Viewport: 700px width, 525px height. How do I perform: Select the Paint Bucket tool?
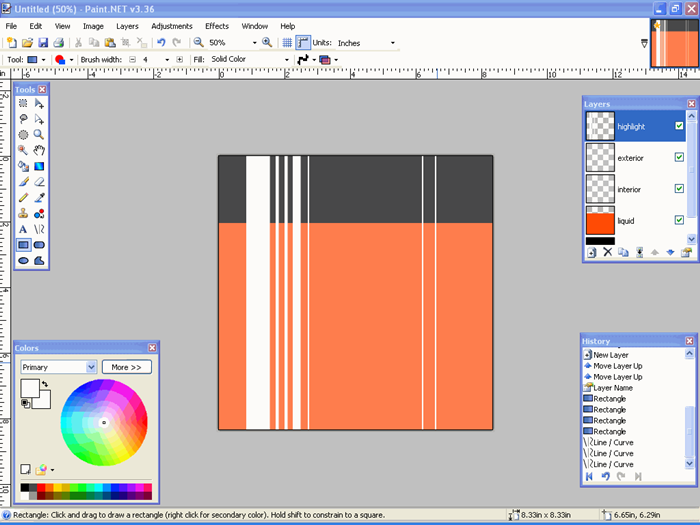click(x=23, y=166)
